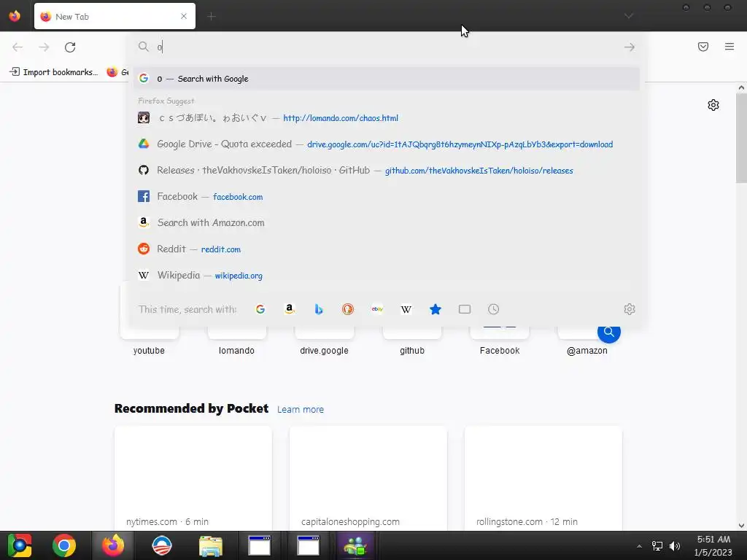
Task: Search in open Tabs icon
Action: [x=465, y=309]
